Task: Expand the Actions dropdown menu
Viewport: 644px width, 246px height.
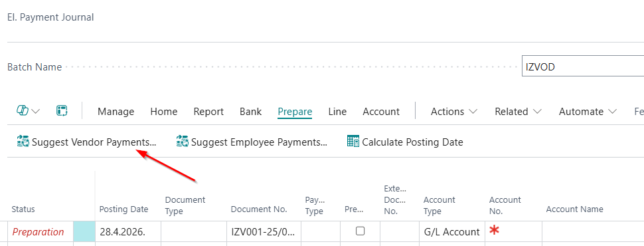Action: click(x=454, y=112)
